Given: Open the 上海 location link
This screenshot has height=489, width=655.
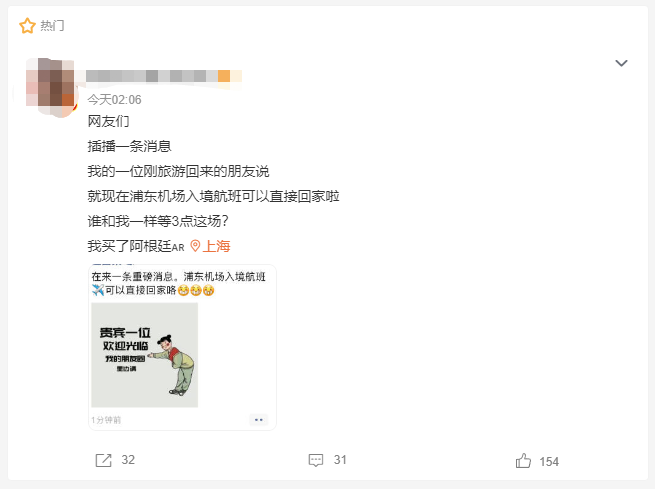Looking at the screenshot, I should (216, 246).
